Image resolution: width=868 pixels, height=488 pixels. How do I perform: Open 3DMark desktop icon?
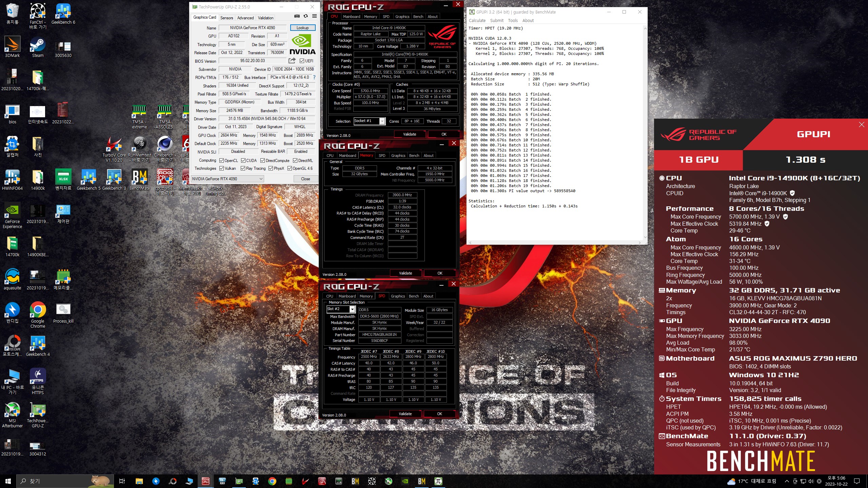point(13,47)
